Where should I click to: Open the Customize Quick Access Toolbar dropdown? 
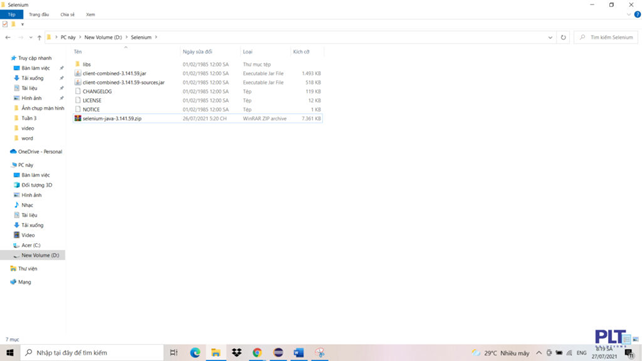[23, 25]
